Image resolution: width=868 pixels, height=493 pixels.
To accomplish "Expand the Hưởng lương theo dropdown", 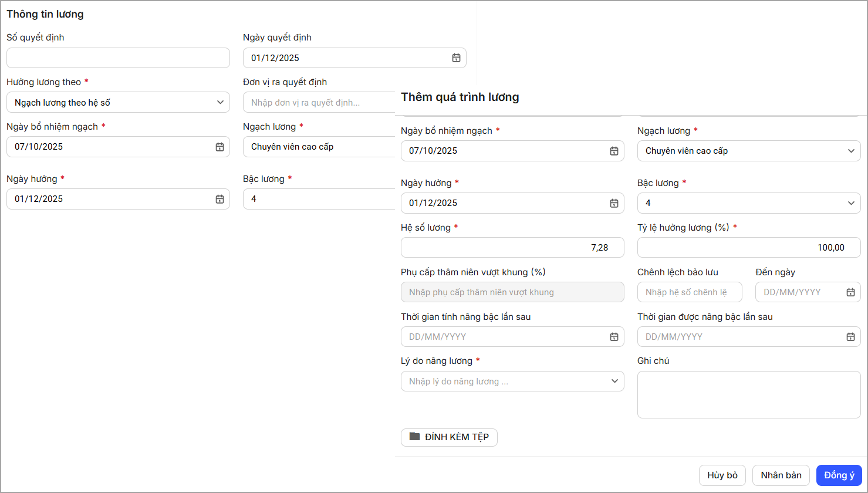I will (220, 102).
